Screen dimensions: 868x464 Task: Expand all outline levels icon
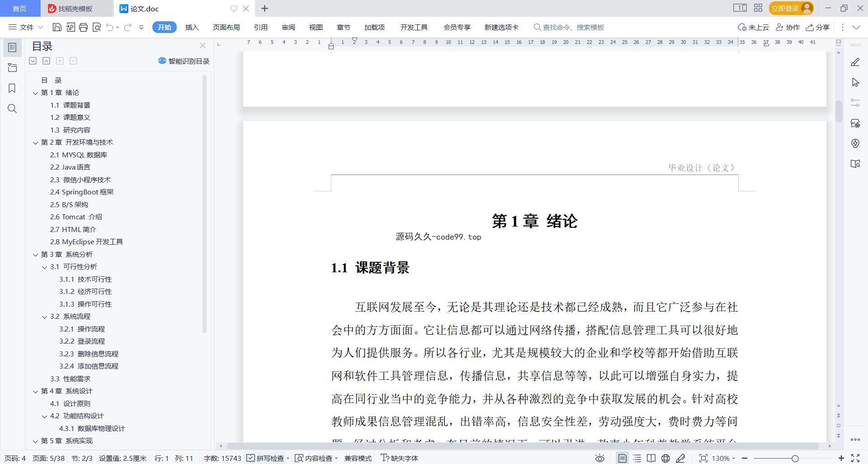pyautogui.click(x=33, y=61)
